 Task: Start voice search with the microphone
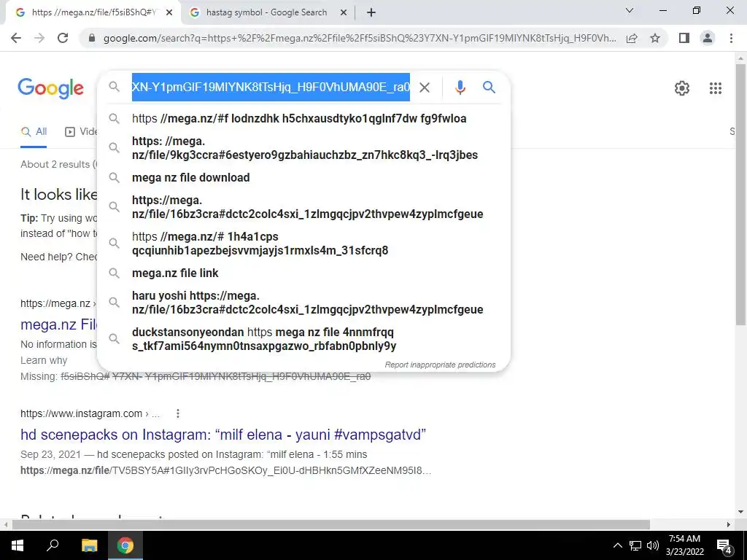(x=460, y=87)
